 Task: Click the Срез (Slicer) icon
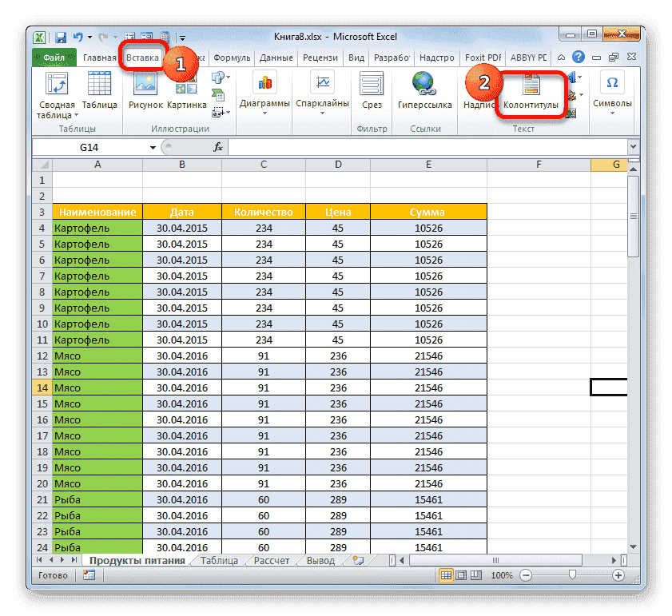point(372,91)
